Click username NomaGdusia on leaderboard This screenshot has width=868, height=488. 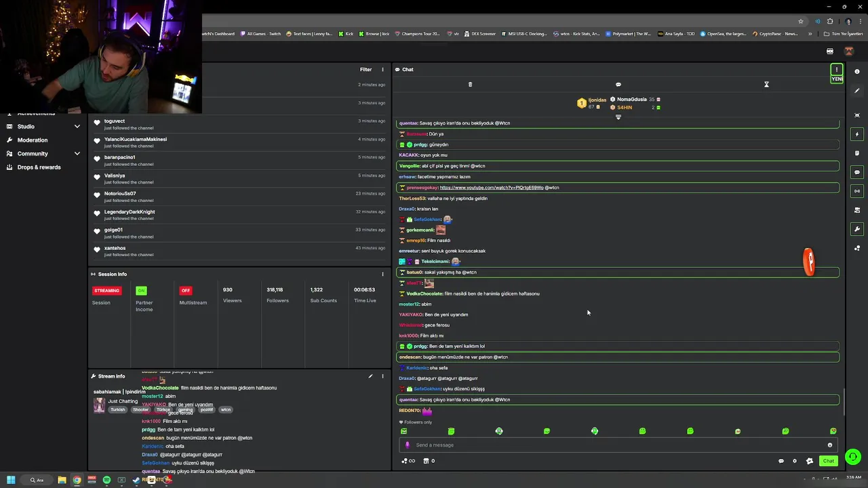632,100
